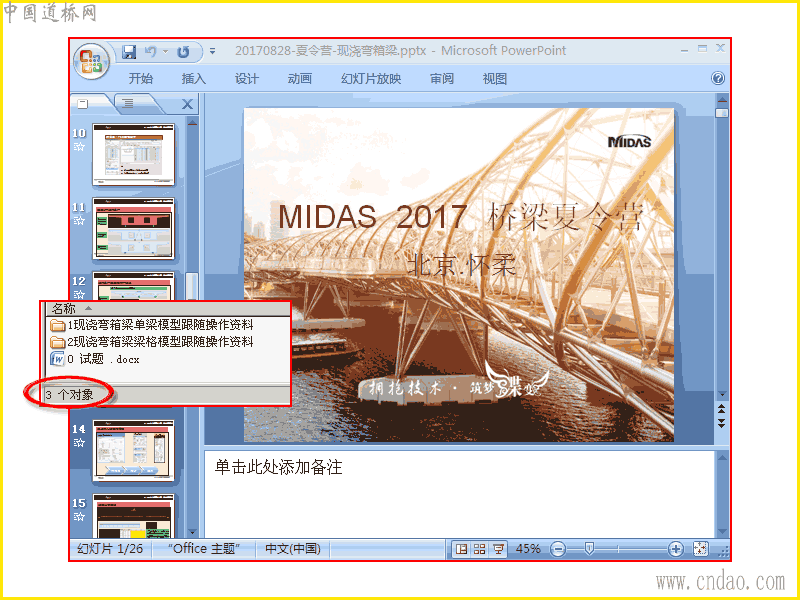Image resolution: width=800 pixels, height=600 pixels.
Task: Click slide pane scroll up arrow
Action: tap(722, 99)
